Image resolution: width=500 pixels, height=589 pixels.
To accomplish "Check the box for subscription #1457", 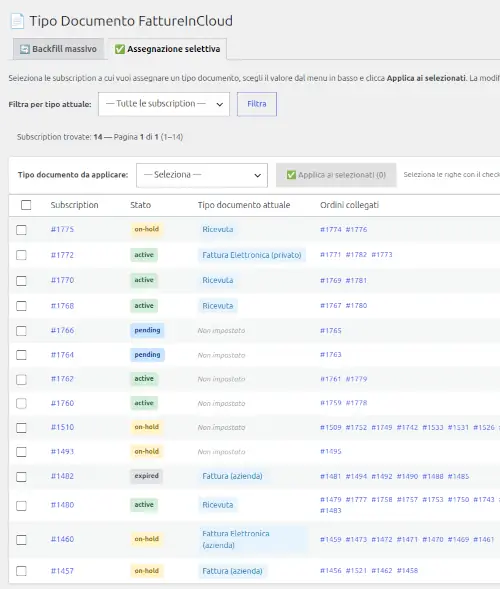I will 21,571.
